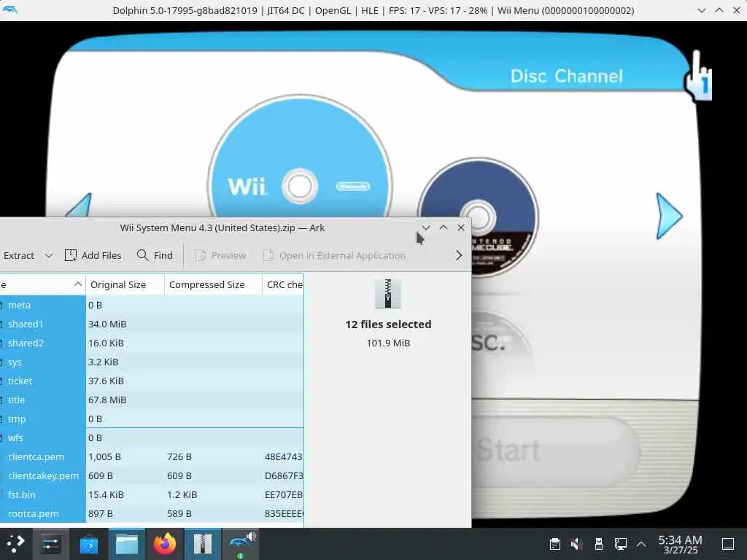The height and width of the screenshot is (560, 747).
Task: Sort by CRC checksum column
Action: click(x=284, y=285)
